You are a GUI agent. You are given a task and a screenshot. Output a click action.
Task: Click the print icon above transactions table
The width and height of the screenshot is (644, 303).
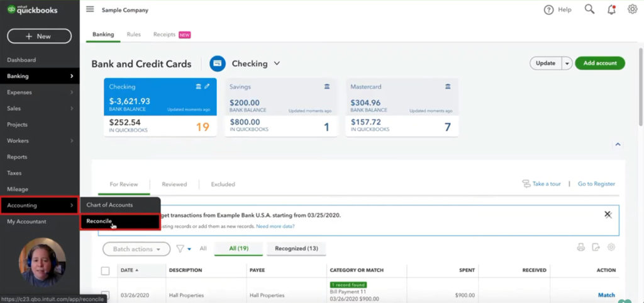[580, 248]
